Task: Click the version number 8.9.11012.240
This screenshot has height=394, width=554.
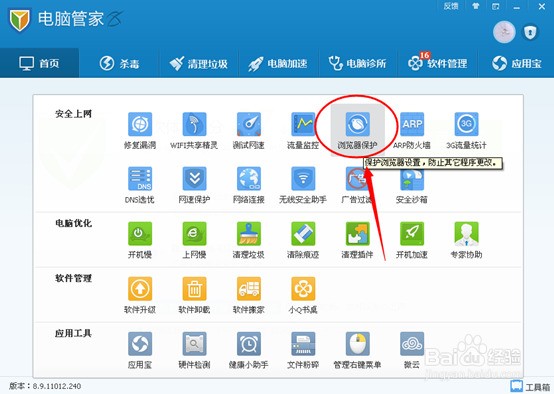Action: 57,386
